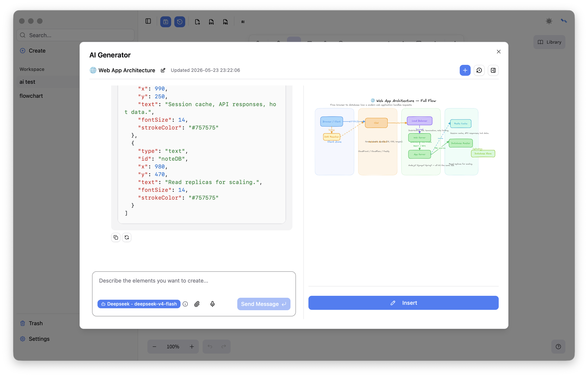This screenshot has width=588, height=377.
Task: Click the Web App Architecture title text
Action: tap(127, 70)
